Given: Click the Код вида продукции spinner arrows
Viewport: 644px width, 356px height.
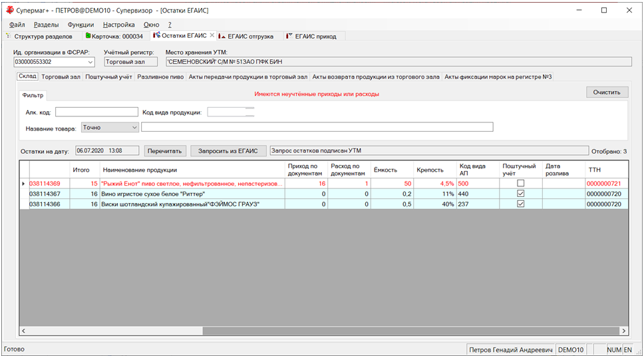Looking at the screenshot, I should 249,112.
